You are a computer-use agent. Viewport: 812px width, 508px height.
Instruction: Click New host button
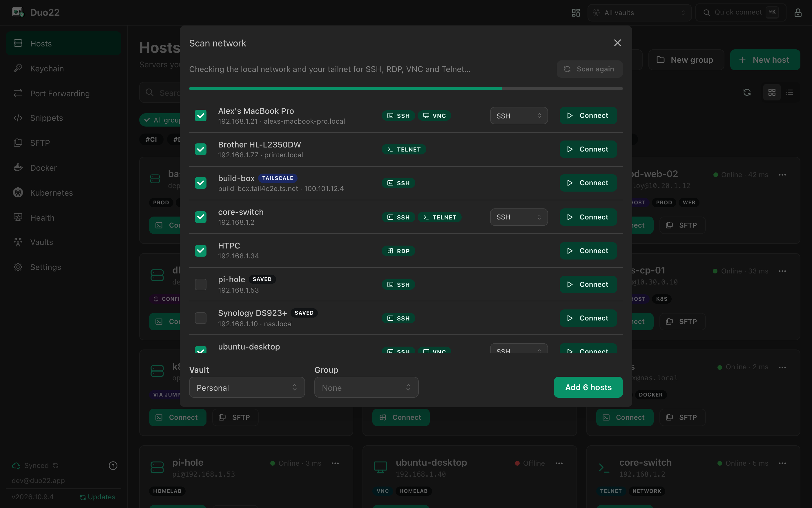765,60
